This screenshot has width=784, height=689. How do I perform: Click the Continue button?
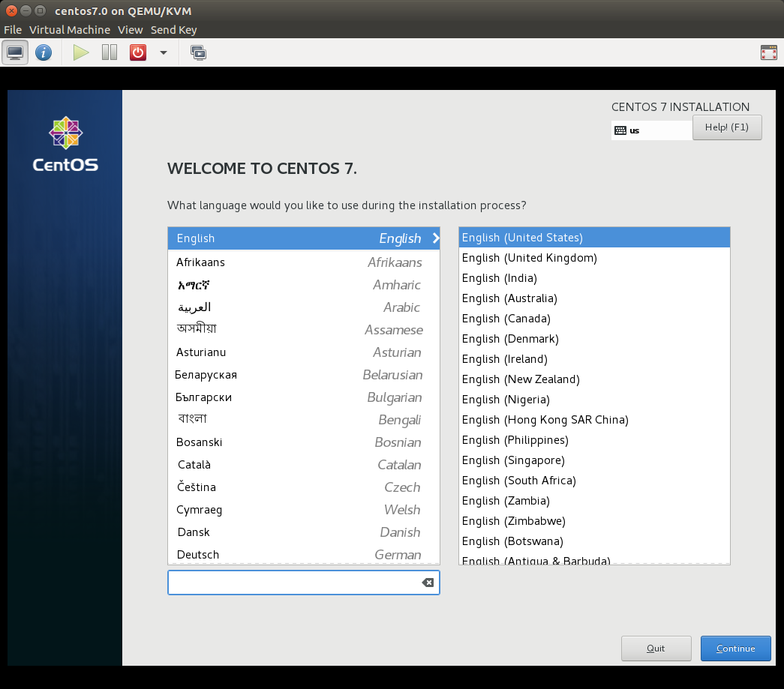735,649
